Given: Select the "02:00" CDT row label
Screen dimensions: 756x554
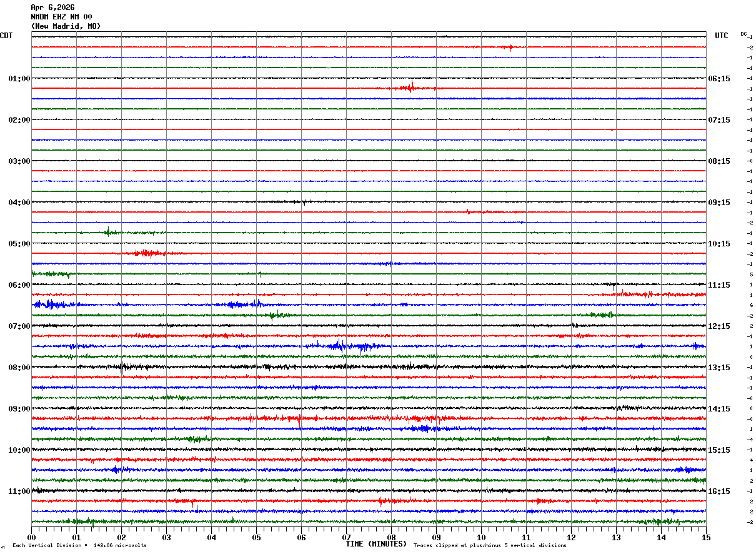Looking at the screenshot, I should pos(19,120).
